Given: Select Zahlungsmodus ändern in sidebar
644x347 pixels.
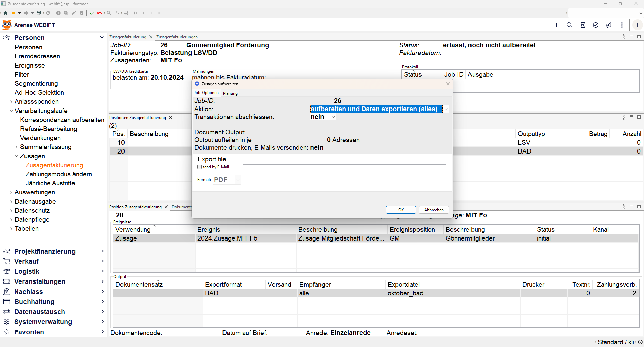Looking at the screenshot, I should pyautogui.click(x=59, y=174).
